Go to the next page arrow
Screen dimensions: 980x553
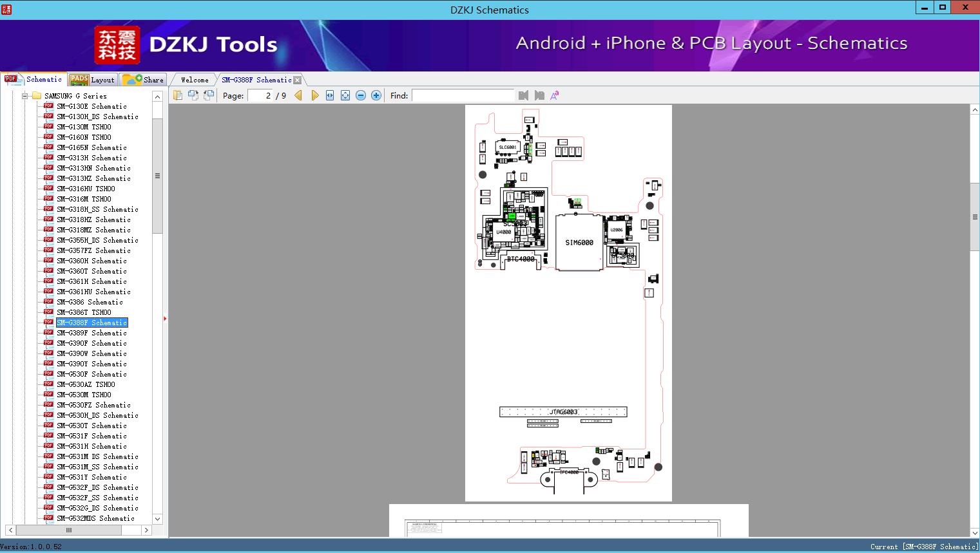click(x=314, y=95)
